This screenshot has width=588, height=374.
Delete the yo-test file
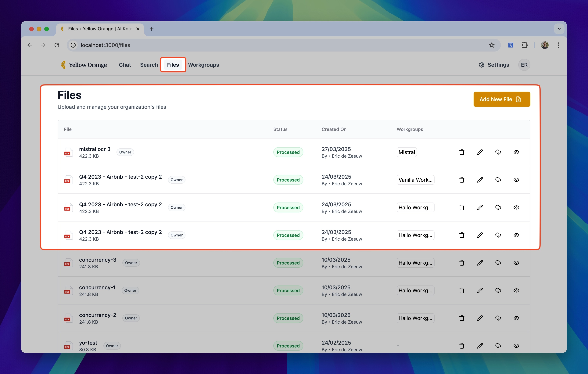tap(461, 346)
